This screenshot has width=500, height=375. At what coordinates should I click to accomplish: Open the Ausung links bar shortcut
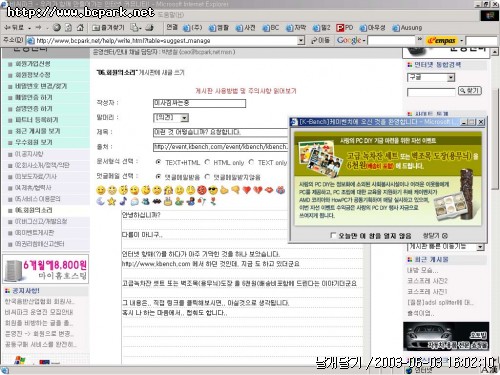[407, 28]
